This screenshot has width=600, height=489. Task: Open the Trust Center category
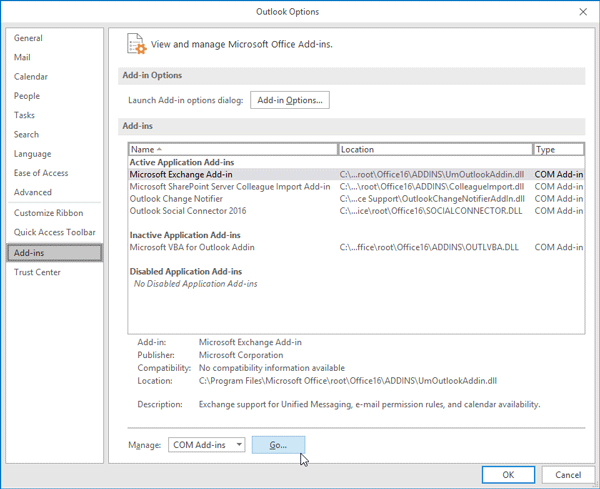coord(37,272)
